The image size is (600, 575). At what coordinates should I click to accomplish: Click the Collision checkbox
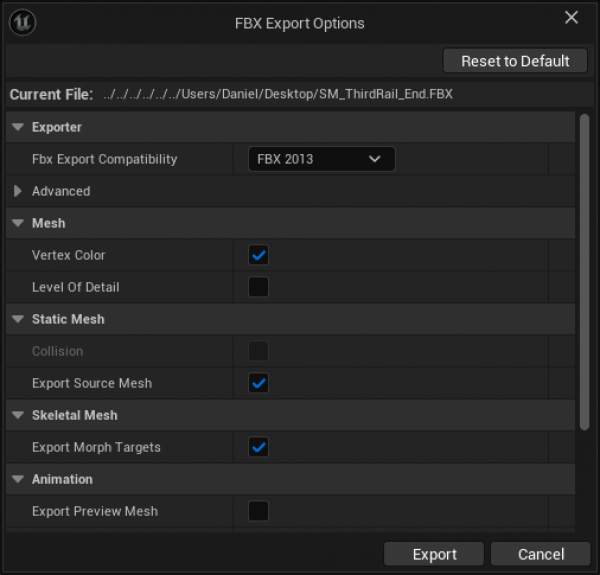pos(259,351)
